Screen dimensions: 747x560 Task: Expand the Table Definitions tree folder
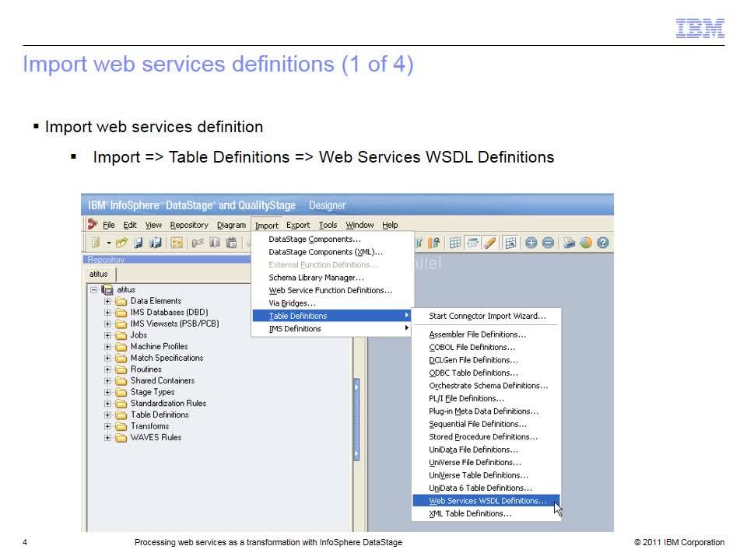107,415
